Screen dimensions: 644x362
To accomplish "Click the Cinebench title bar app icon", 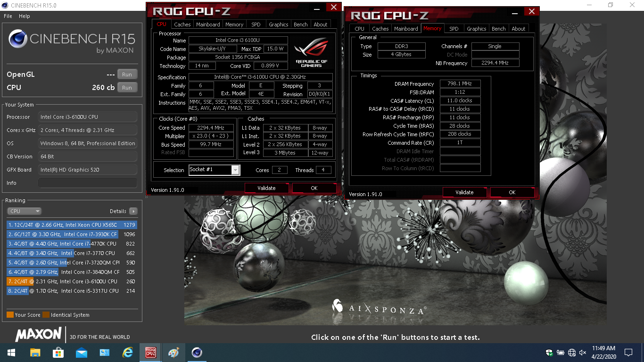I will pos(5,5).
